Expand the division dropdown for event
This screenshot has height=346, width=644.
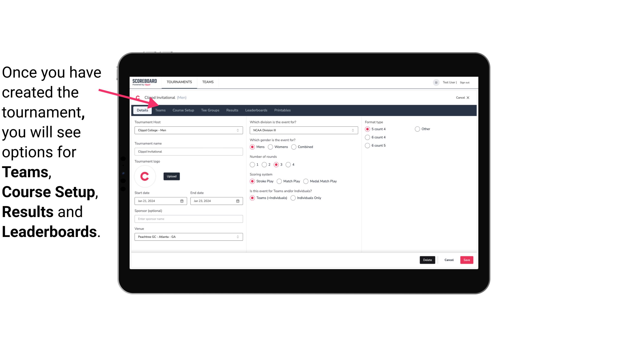pyautogui.click(x=352, y=130)
